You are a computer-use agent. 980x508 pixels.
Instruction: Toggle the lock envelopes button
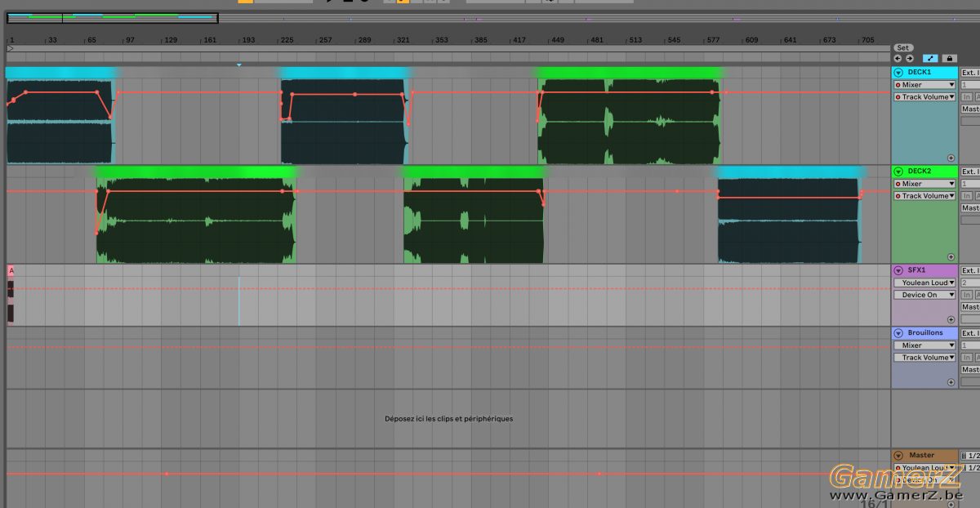[948, 58]
